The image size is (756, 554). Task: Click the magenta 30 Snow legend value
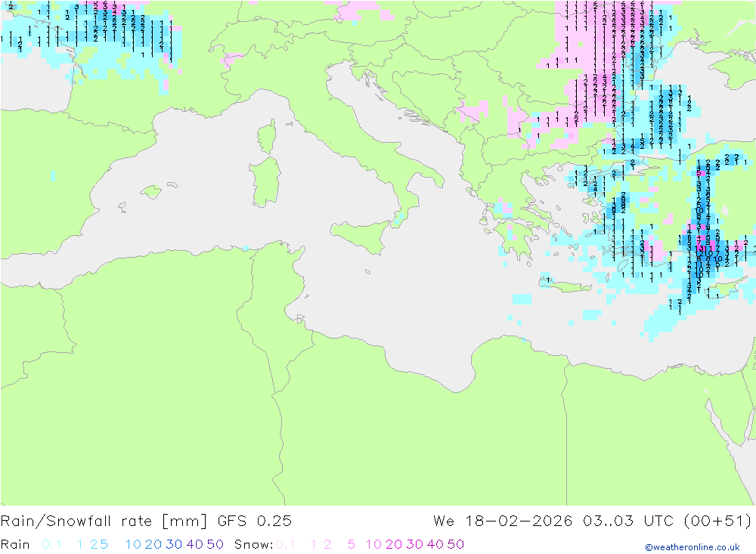click(414, 544)
